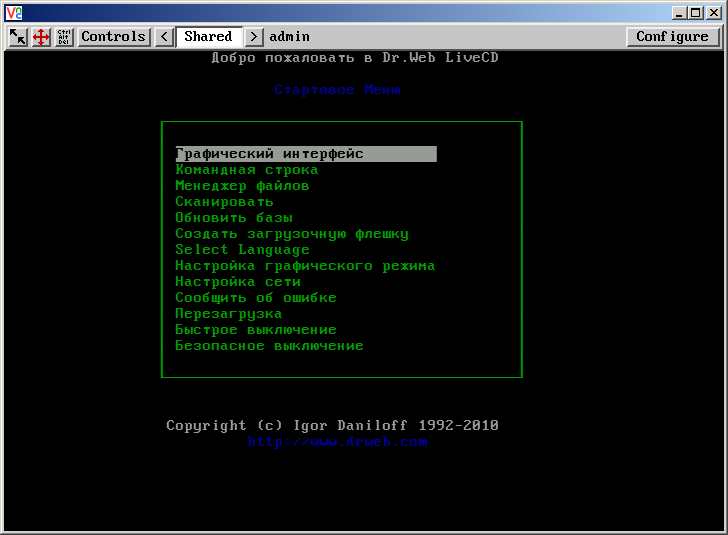
Task: Select Создать загрузочную флешку entry
Action: click(292, 234)
